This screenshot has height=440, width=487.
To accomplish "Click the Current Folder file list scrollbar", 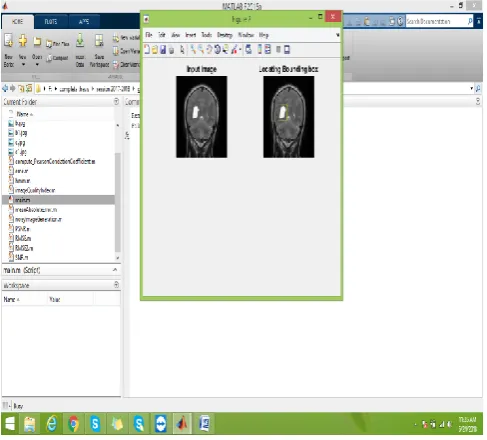I will coord(117,202).
